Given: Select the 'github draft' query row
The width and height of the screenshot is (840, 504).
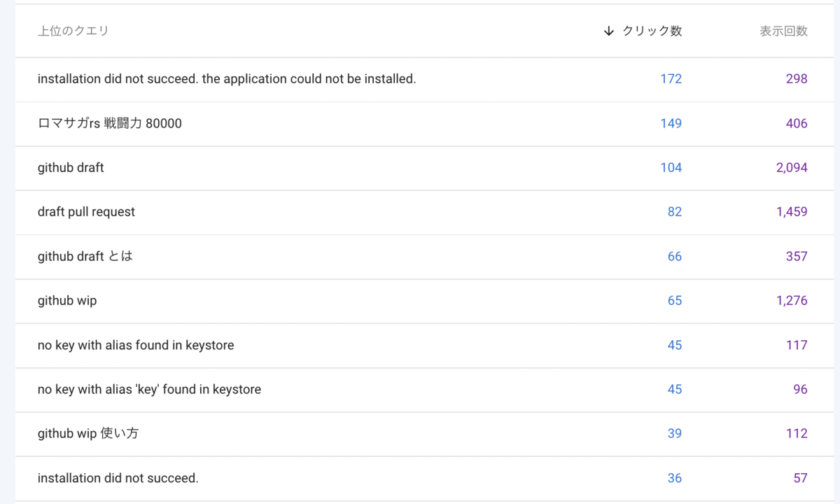Looking at the screenshot, I should pyautogui.click(x=420, y=167).
